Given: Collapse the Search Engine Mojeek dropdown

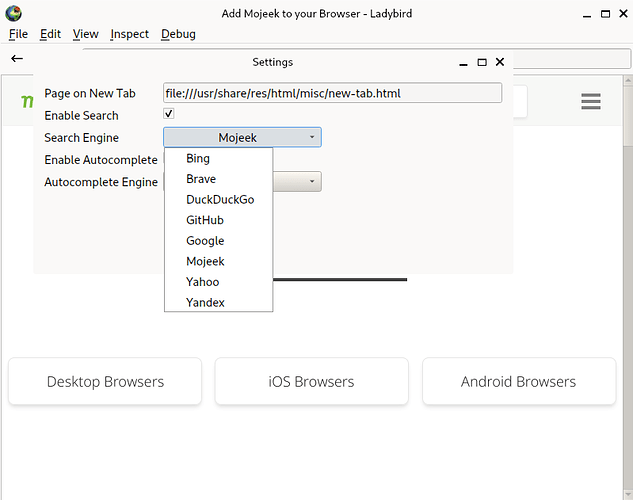Looking at the screenshot, I should (x=242, y=137).
